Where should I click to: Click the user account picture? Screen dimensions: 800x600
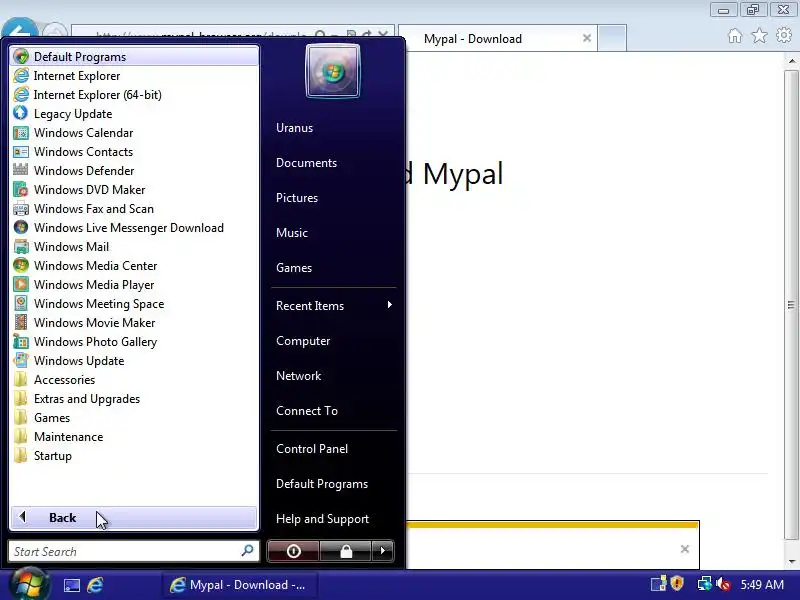pos(333,71)
